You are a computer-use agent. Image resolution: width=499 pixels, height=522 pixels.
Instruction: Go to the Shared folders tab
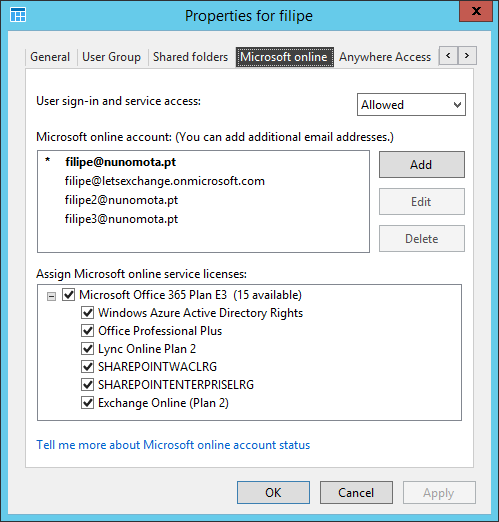click(x=190, y=57)
